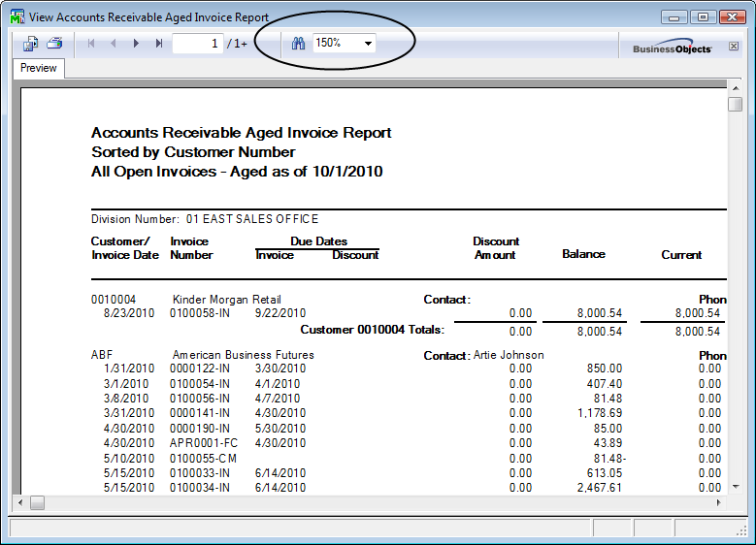Open the Find Text binoculars tool
756x545 pixels.
tap(298, 44)
